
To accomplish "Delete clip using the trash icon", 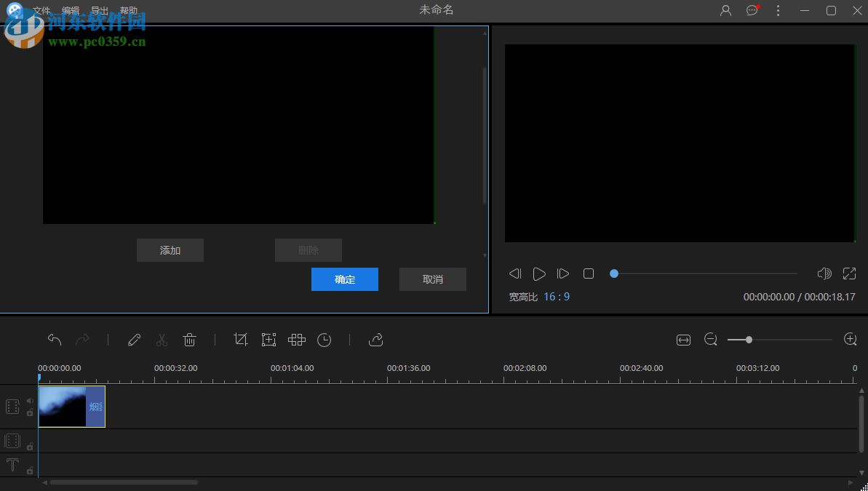I will (x=189, y=340).
